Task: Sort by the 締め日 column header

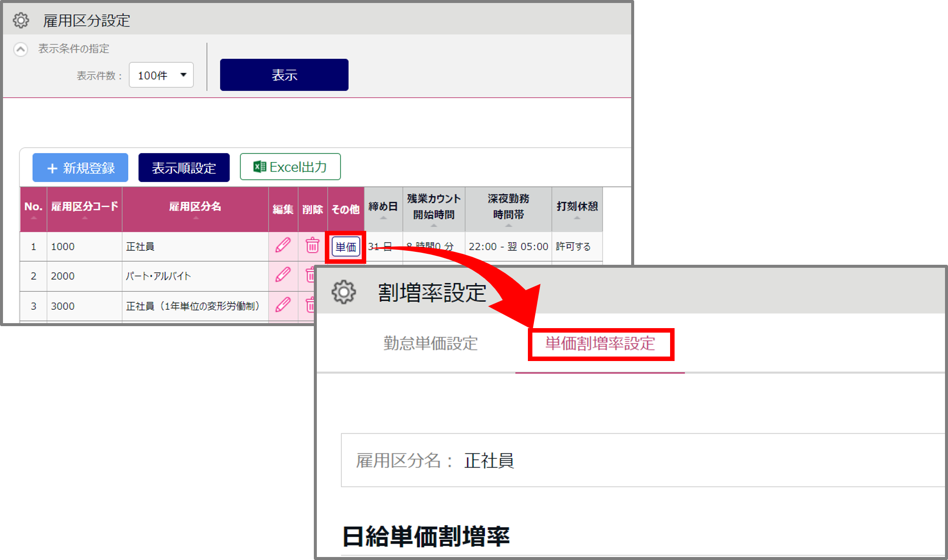Action: coord(383,209)
